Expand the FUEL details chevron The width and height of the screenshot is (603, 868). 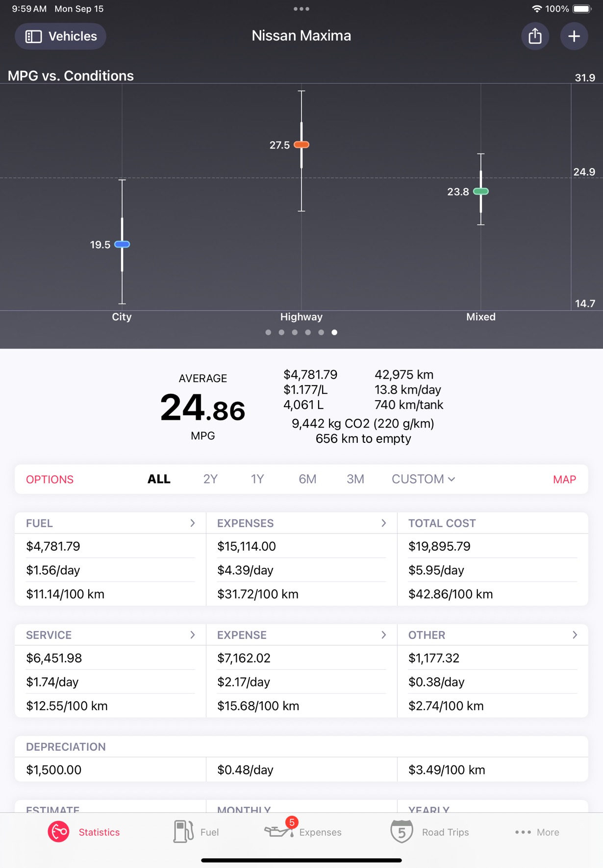coord(193,523)
